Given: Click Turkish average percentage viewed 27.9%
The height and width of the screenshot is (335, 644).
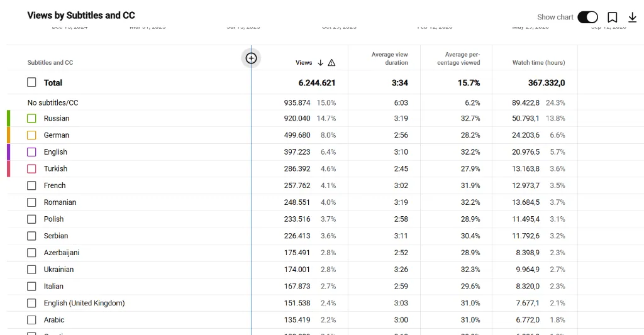Looking at the screenshot, I should click(x=470, y=168).
